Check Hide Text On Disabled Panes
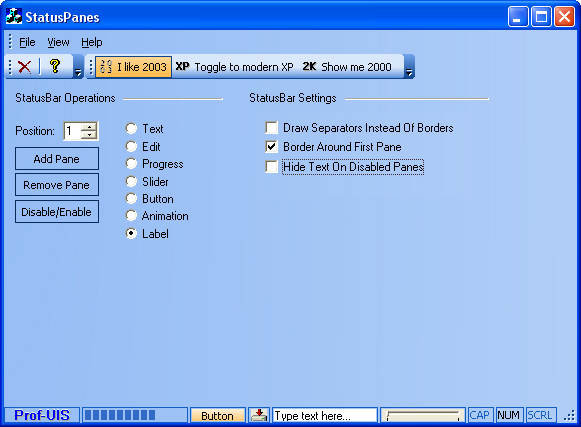 (x=272, y=166)
